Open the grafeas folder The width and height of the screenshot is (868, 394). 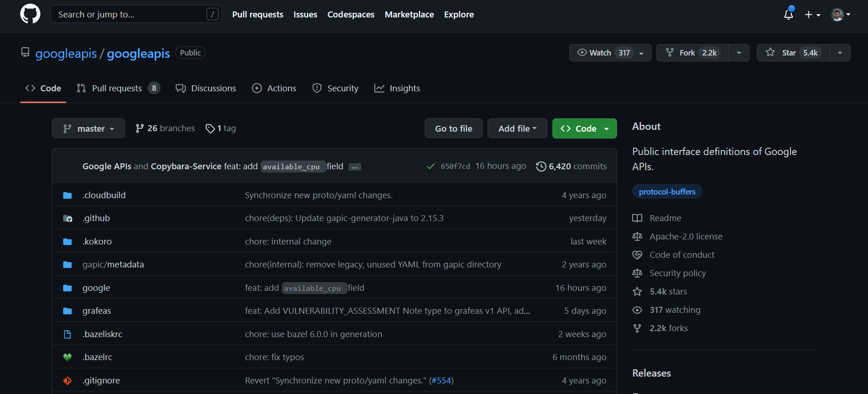click(97, 311)
